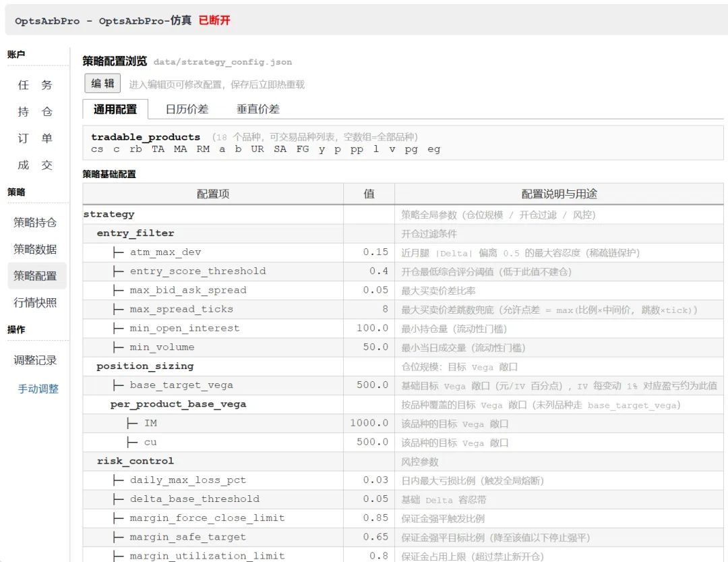Click the max_spread_ticks config item
Viewport: 728px width, 562px height.
[181, 309]
